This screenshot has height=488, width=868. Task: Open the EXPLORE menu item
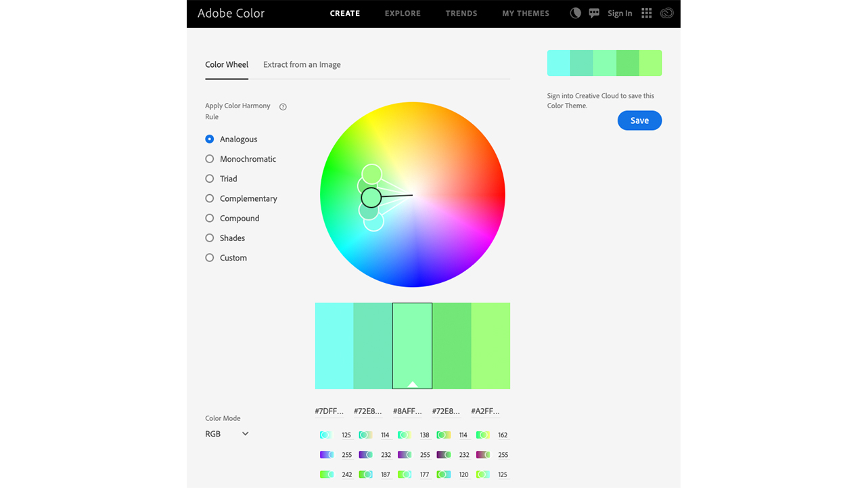tap(403, 13)
